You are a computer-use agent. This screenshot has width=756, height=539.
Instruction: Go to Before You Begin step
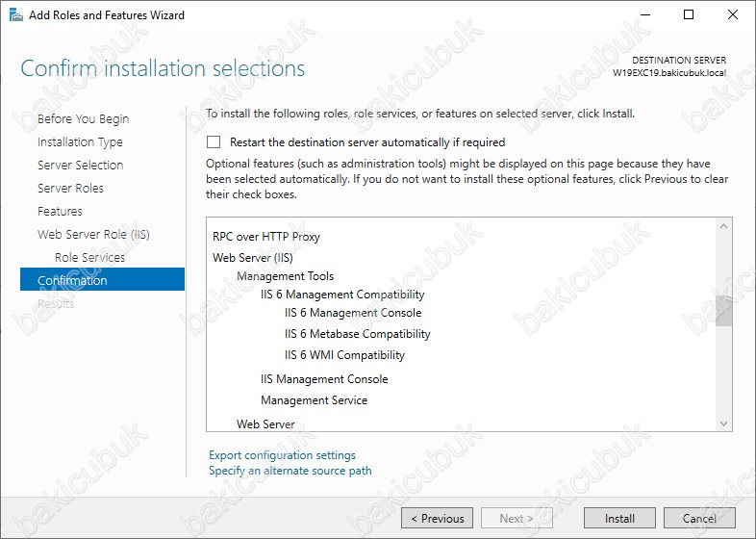tap(84, 119)
